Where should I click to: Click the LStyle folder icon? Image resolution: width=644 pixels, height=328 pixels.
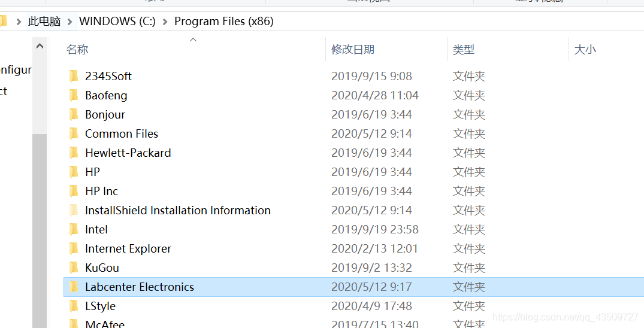[74, 306]
